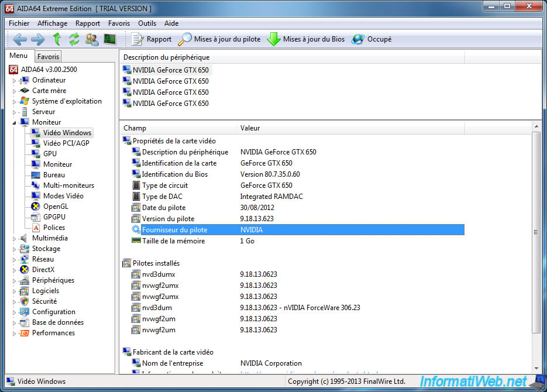Select the Fournisseur du pilote row
547x392 pixels.
click(x=298, y=230)
